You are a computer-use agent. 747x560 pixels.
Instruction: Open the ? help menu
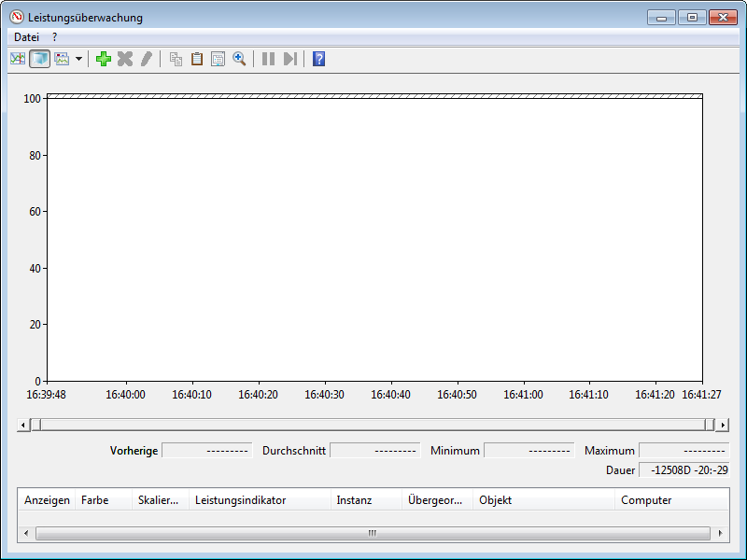click(55, 37)
